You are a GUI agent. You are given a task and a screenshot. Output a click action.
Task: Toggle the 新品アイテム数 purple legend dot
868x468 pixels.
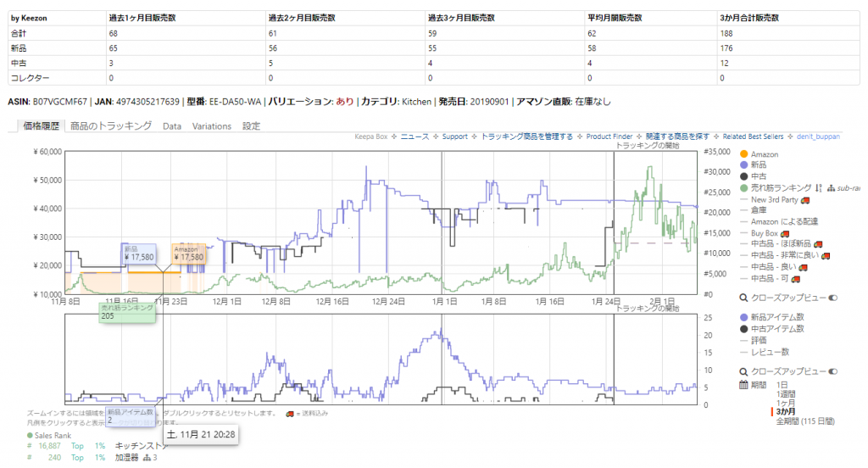pyautogui.click(x=745, y=316)
